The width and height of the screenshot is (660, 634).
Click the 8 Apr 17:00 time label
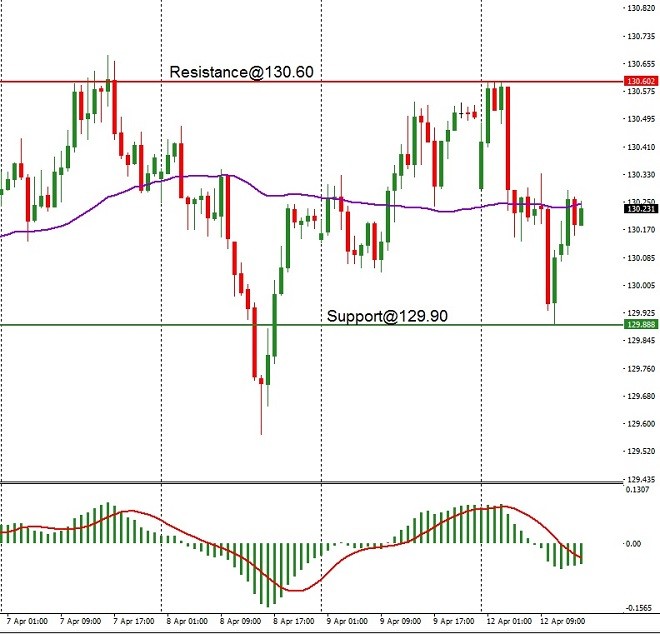pos(294,621)
